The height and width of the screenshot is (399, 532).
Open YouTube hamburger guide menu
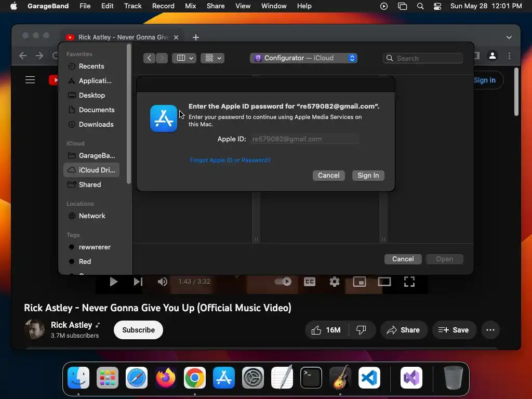30,80
